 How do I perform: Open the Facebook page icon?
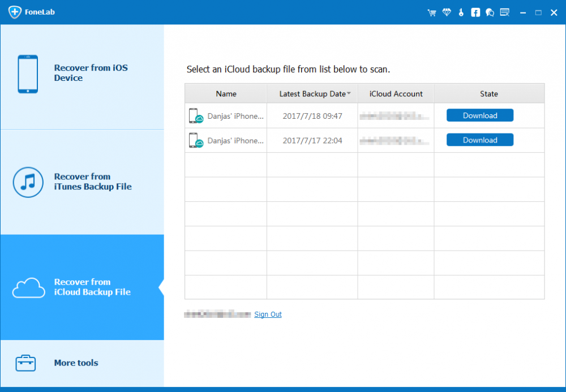[475, 12]
